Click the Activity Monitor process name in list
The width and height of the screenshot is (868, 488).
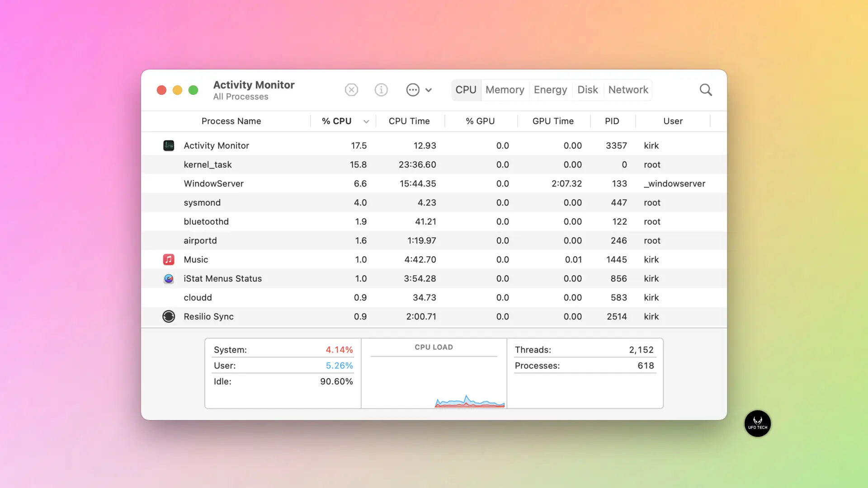pyautogui.click(x=216, y=145)
